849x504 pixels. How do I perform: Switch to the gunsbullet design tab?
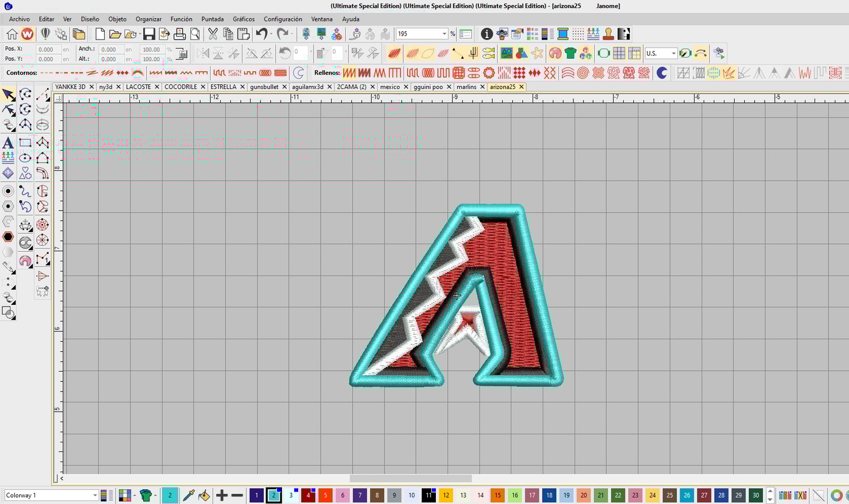(264, 87)
